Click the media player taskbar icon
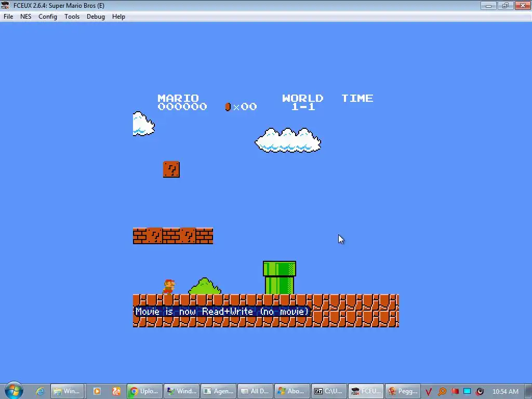Viewport: 532px width, 399px height. click(x=97, y=391)
